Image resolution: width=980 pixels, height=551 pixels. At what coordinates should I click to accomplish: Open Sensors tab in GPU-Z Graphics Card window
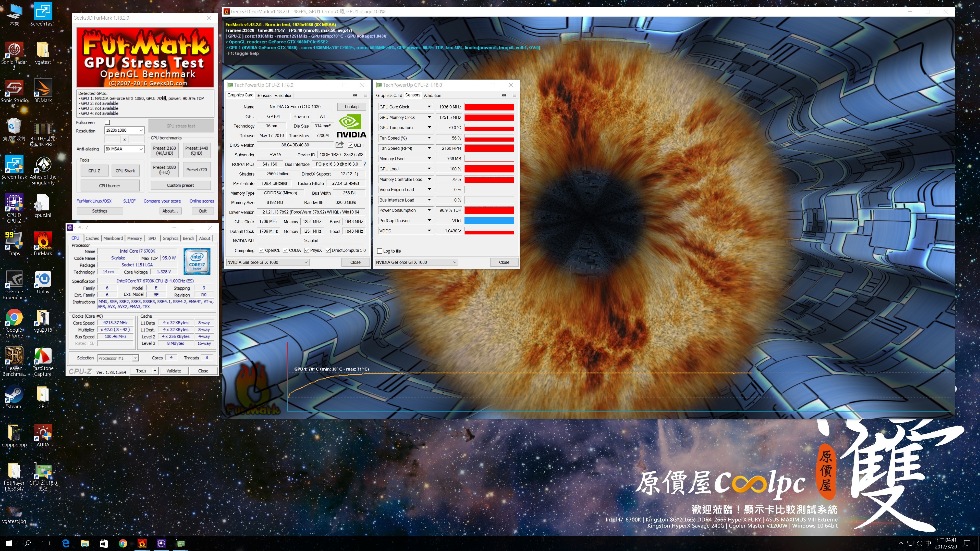[x=264, y=95]
